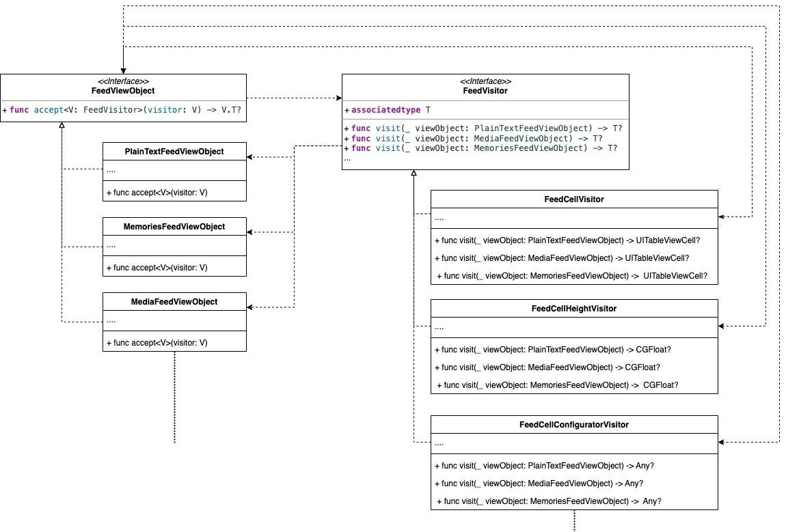The width and height of the screenshot is (786, 532).
Task: Click the inheritance triangle beneath the FeedVisitor box
Action: pos(414,173)
